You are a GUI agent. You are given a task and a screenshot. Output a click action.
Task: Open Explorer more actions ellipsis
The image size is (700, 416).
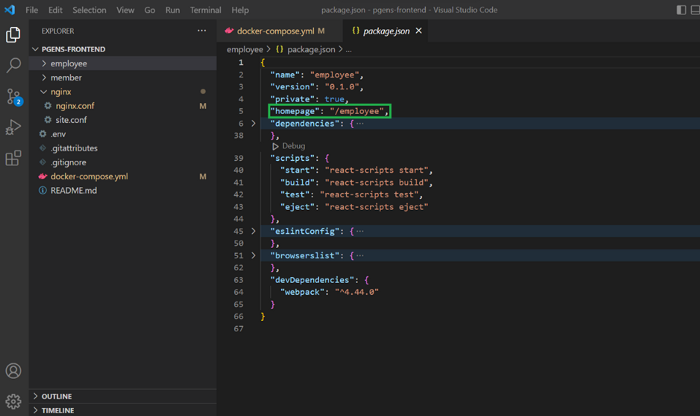click(202, 31)
